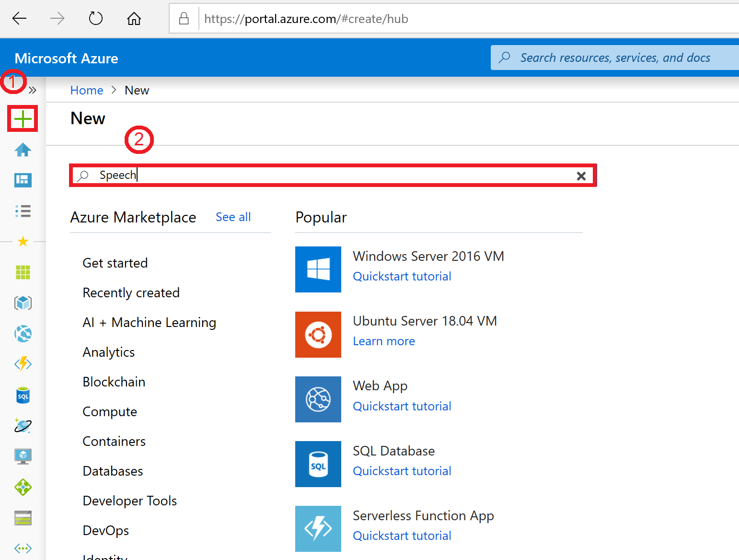Click Ubuntu Server tile icon

[x=318, y=335]
